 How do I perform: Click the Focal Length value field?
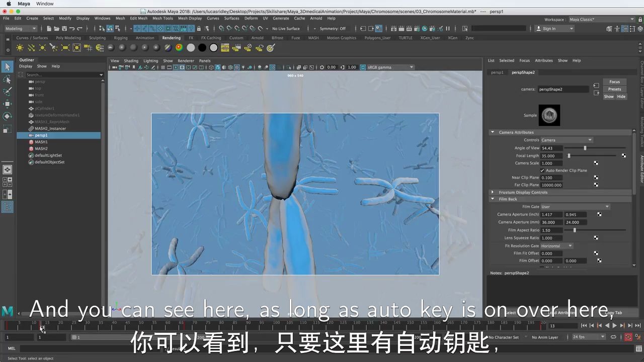click(x=550, y=156)
